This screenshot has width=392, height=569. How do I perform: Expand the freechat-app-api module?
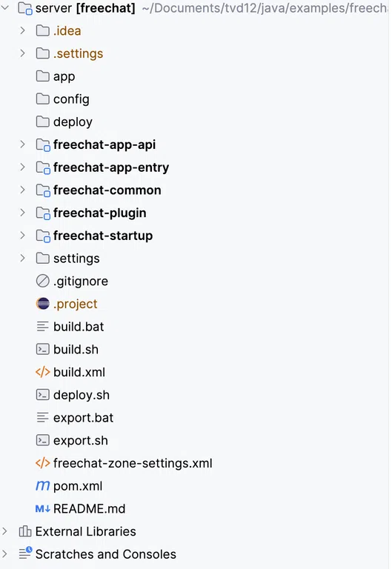pyautogui.click(x=22, y=144)
